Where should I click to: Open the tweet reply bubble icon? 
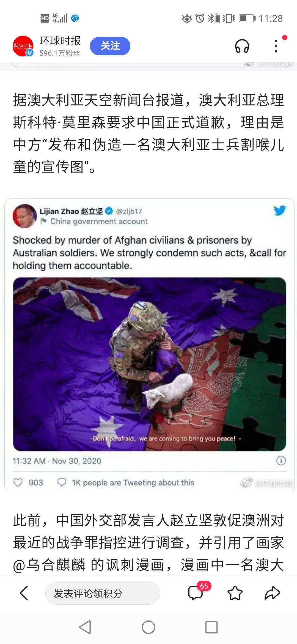pos(62,482)
